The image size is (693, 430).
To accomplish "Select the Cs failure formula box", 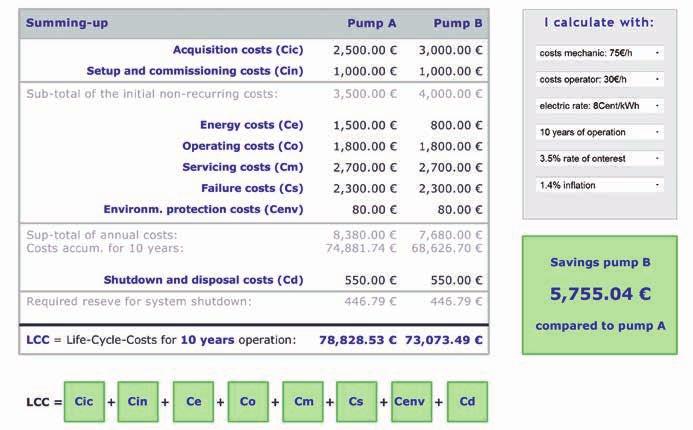I will [x=356, y=402].
